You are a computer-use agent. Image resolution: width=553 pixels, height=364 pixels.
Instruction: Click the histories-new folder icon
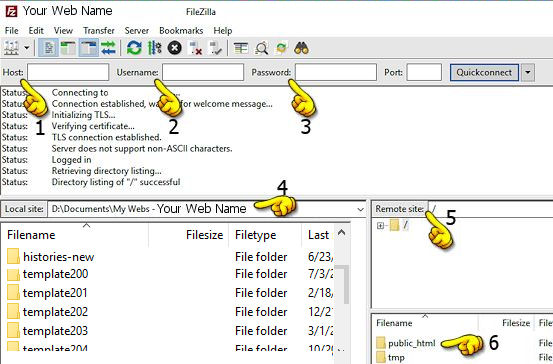click(13, 257)
